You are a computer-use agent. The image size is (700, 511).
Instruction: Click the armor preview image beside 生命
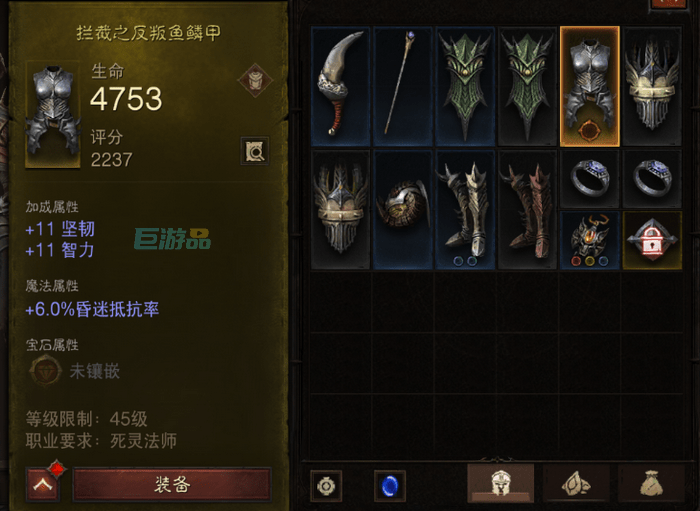coord(53,115)
